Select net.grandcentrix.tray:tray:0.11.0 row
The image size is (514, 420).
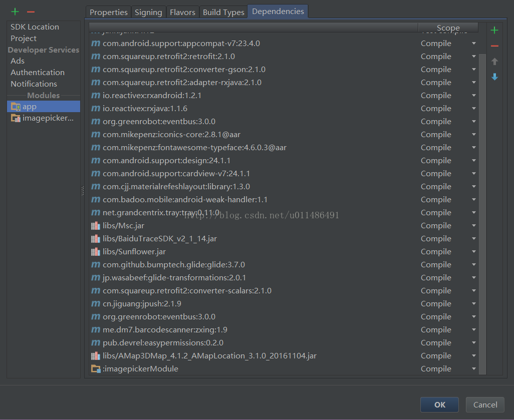pos(284,213)
